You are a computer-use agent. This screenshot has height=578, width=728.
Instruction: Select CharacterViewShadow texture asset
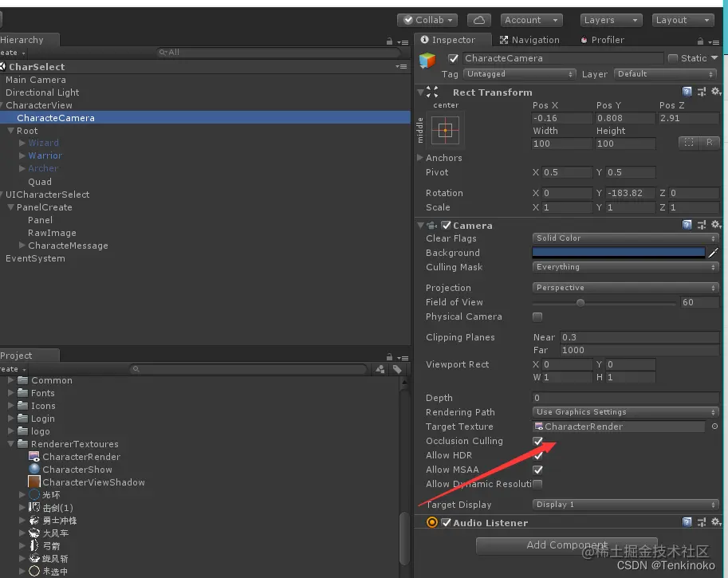[86, 482]
